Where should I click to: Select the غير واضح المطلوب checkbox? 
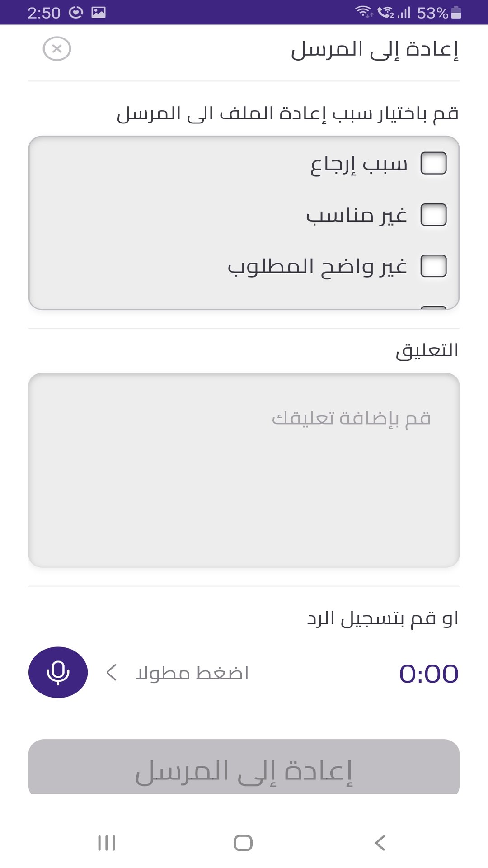tap(433, 266)
